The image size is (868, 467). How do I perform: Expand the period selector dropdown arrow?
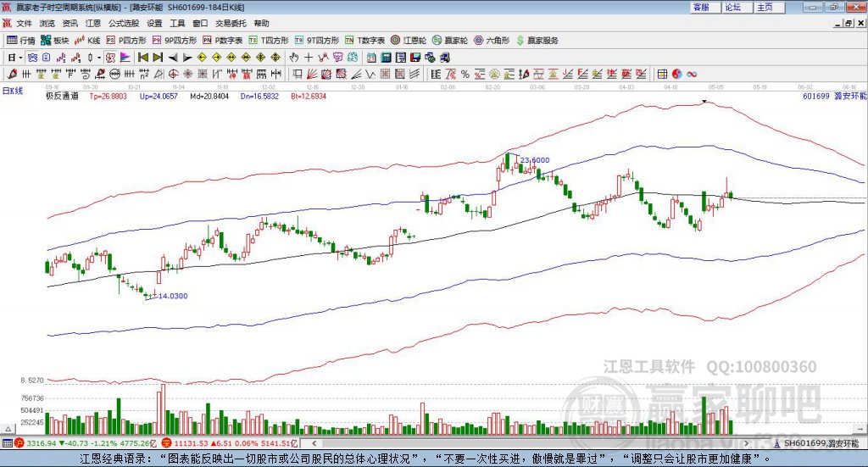click(x=22, y=58)
